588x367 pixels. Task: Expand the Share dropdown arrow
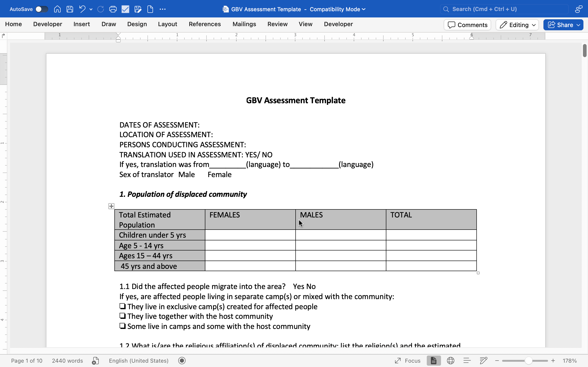[x=579, y=25]
